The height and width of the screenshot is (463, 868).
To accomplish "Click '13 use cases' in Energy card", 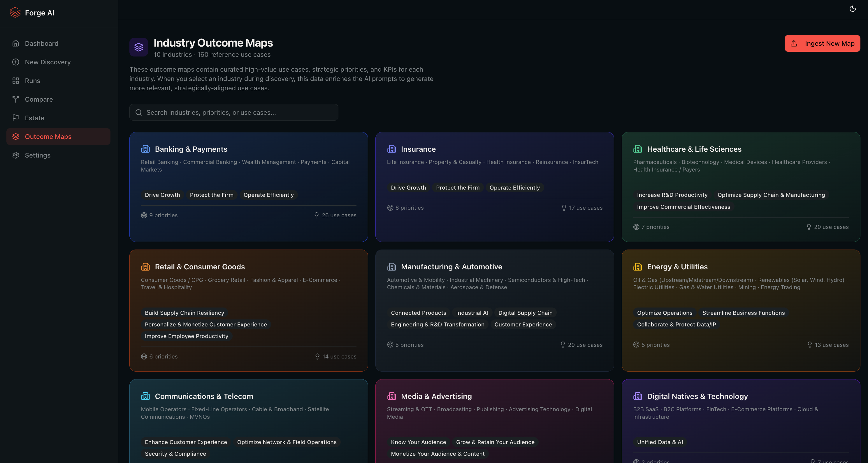I will [x=828, y=345].
